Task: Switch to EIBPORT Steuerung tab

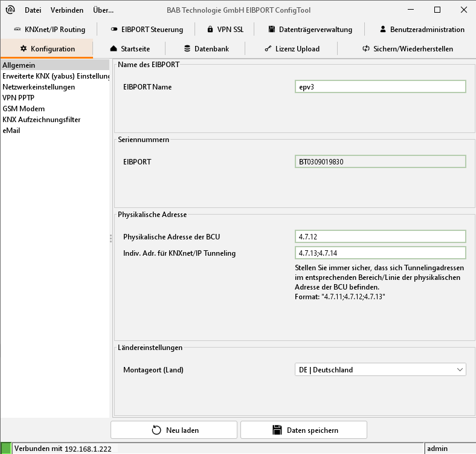Action: [138, 29]
